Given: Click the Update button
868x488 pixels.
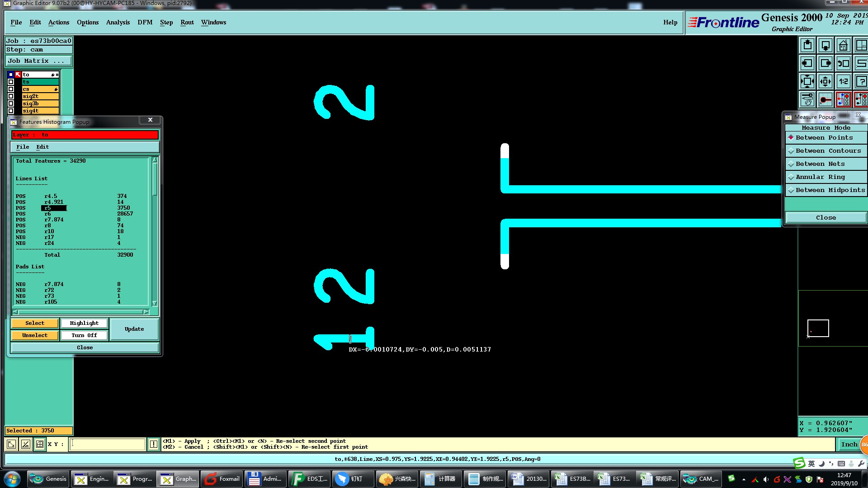Looking at the screenshot, I should coord(134,329).
